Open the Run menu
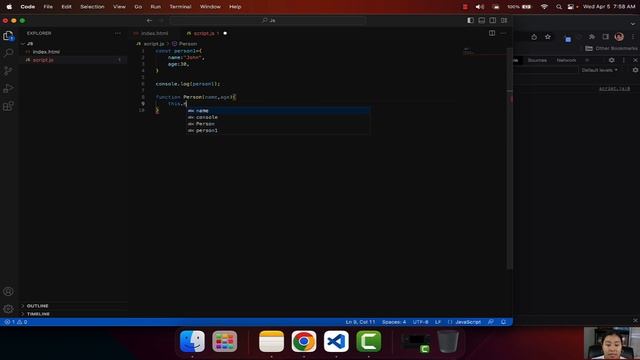Screen dimensions: 640x360 156,7
